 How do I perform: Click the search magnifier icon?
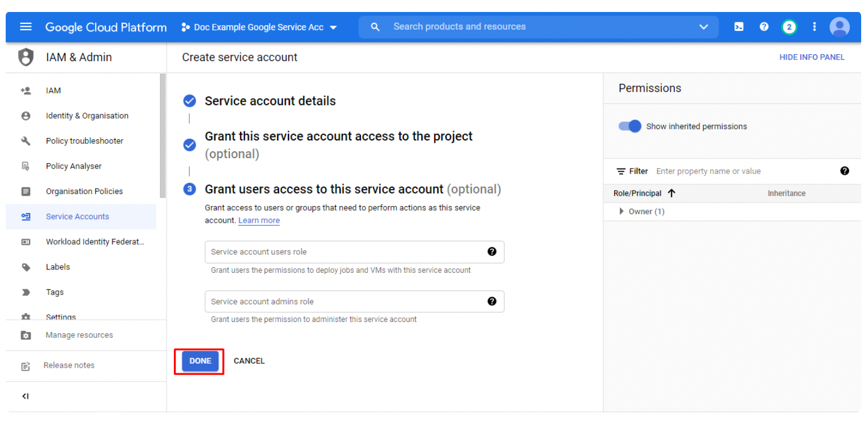(x=375, y=27)
